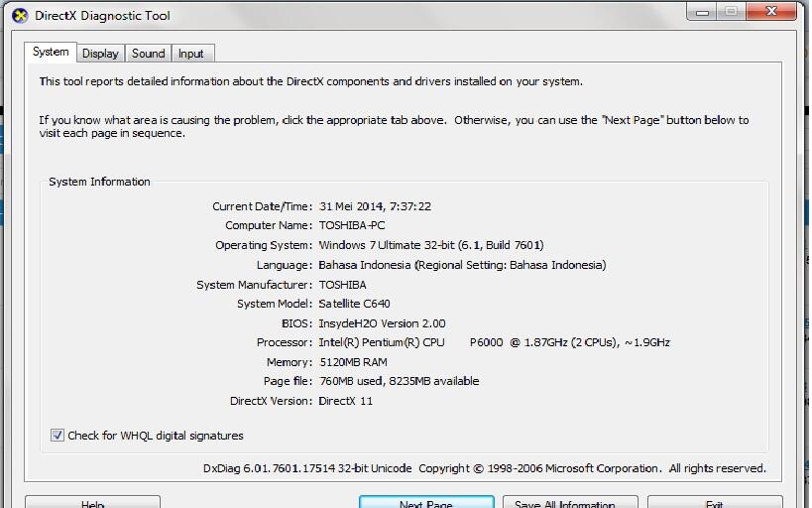Click the DxDiag 6.01.7601.17514 copyright line

[x=484, y=468]
